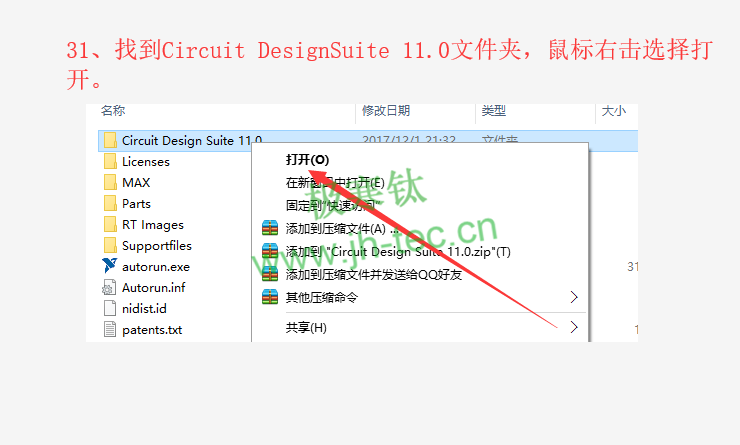Click the patents.txt text file icon

pyautogui.click(x=109, y=329)
